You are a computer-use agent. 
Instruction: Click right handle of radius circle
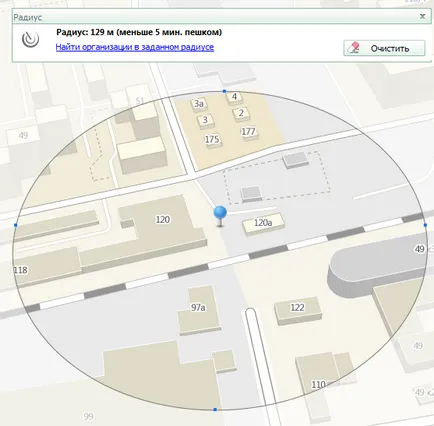(425, 225)
